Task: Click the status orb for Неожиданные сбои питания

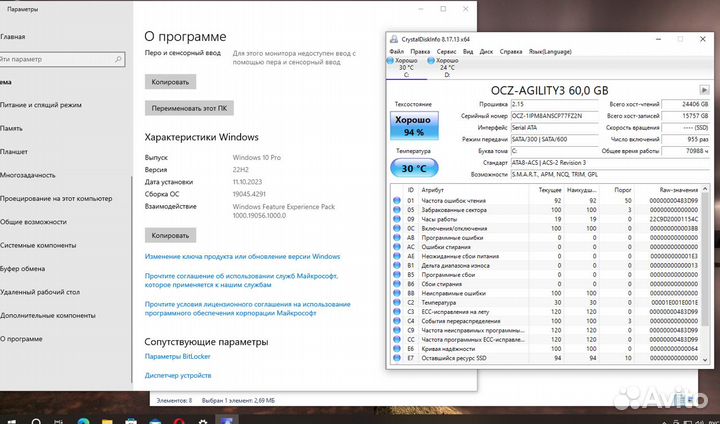Action: click(x=397, y=256)
